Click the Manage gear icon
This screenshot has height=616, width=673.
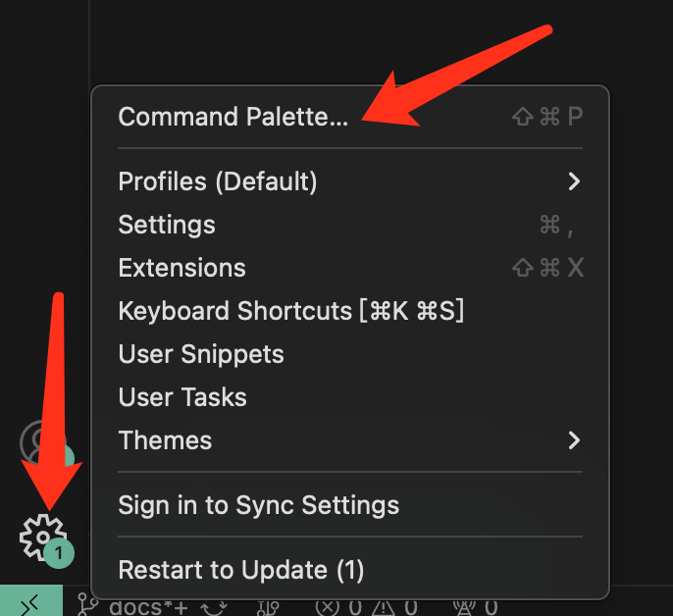click(x=39, y=536)
